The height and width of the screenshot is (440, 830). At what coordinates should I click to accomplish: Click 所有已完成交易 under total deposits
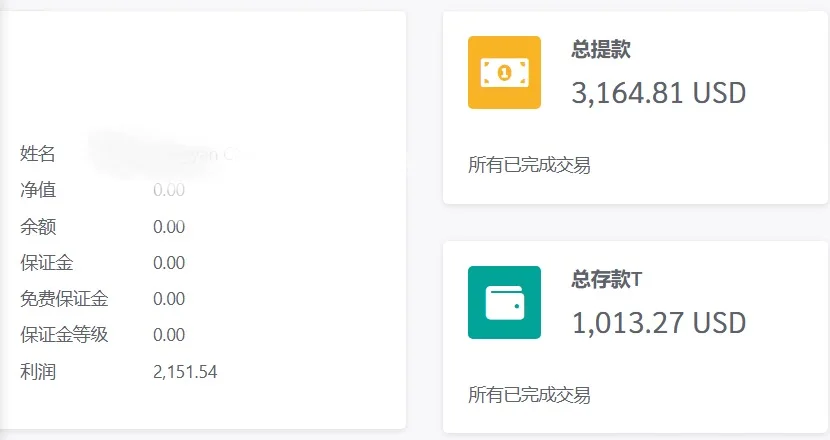529,395
